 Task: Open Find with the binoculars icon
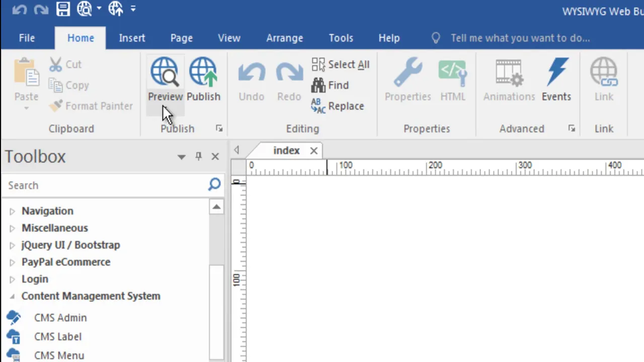point(330,85)
